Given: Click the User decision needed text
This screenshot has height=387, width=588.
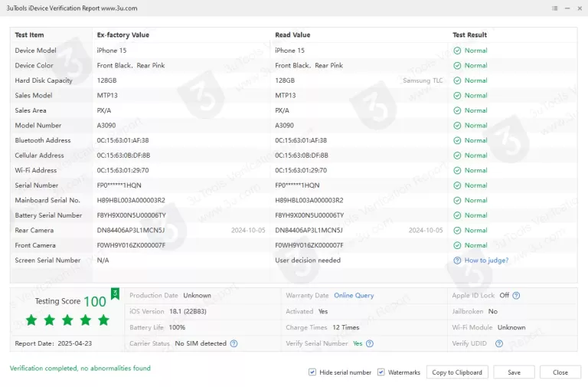Looking at the screenshot, I should (x=308, y=261).
